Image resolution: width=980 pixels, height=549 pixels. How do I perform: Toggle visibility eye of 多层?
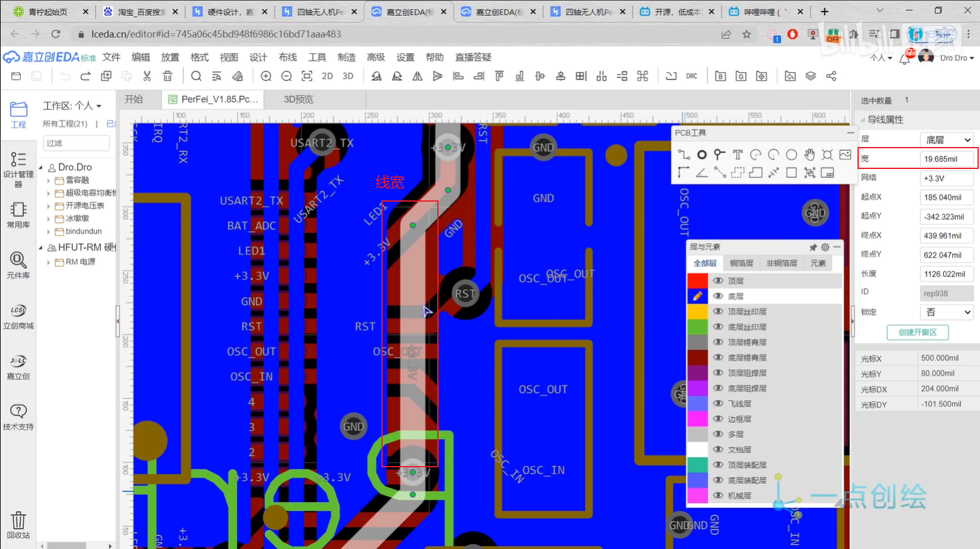click(718, 434)
